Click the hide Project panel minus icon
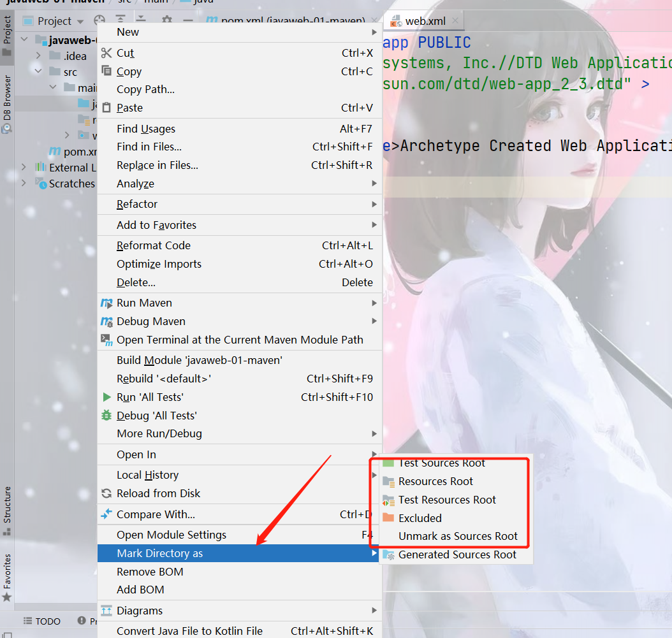This screenshot has height=638, width=672. tap(187, 20)
